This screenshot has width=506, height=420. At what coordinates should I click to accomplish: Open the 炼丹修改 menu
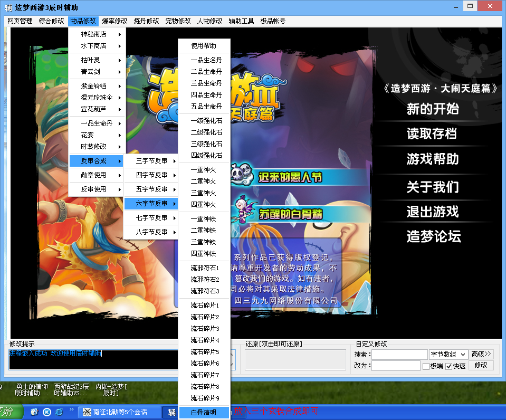[146, 21]
